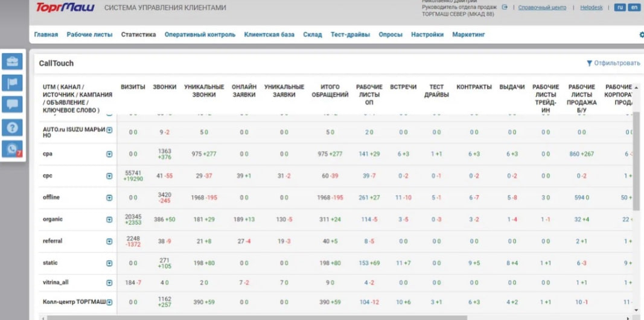Click Колл-центр calls value 1162 +257
The width and height of the screenshot is (644, 320).
pos(165,302)
